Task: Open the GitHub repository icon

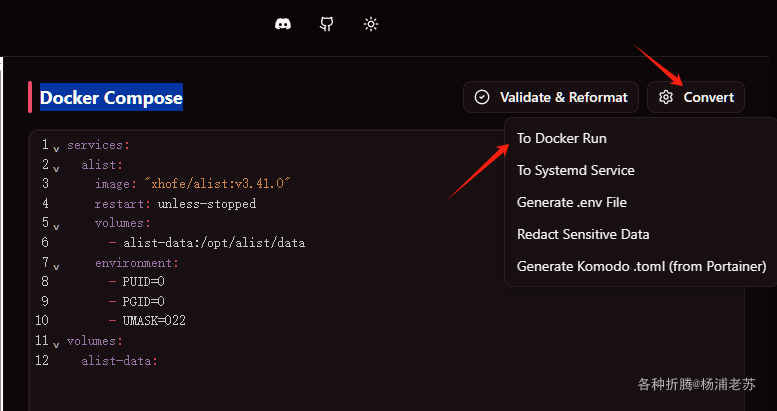Action: pyautogui.click(x=327, y=24)
